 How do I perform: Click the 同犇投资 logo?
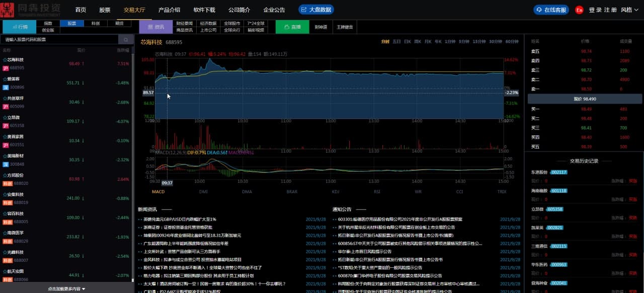(31, 9)
